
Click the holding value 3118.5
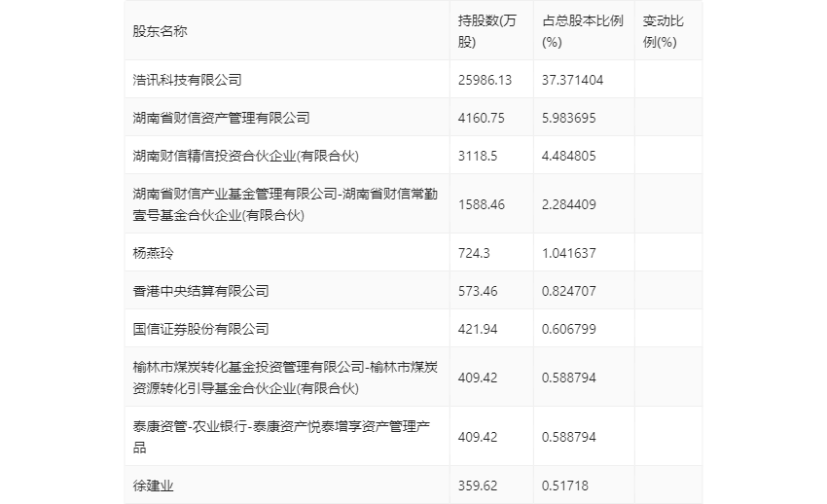478,156
